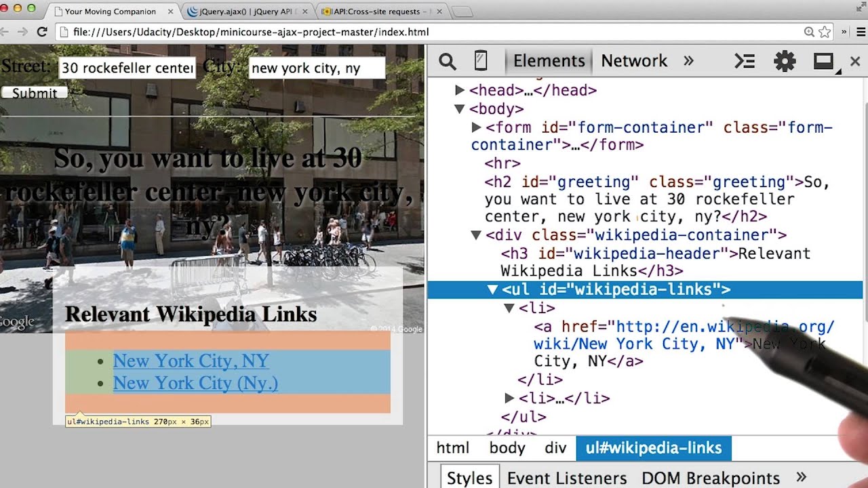Show more DevTools panels chevron

pyautogui.click(x=688, y=61)
